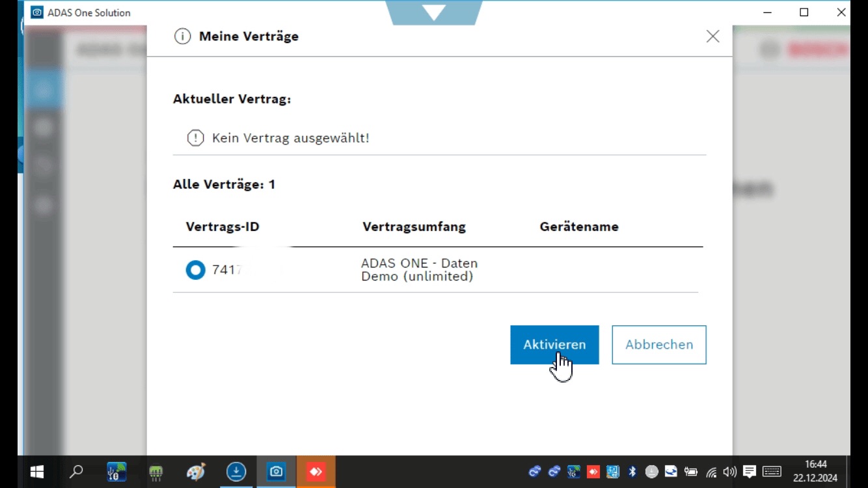Click the Vertrags-ID column header
Image resolution: width=868 pixels, height=488 pixels.
pyautogui.click(x=223, y=227)
